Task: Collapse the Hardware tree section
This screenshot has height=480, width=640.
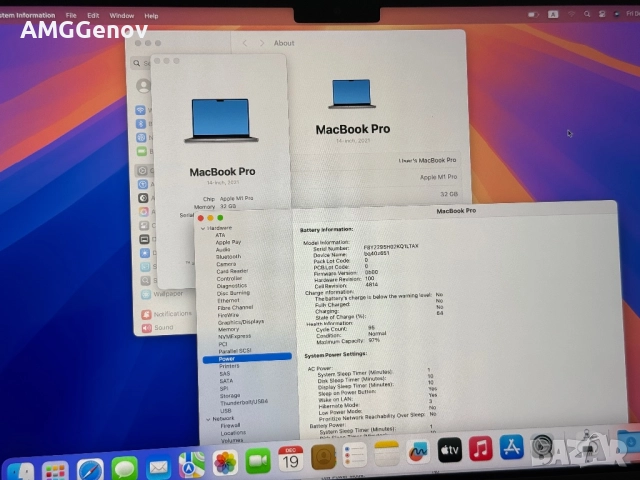Action: pos(203,229)
